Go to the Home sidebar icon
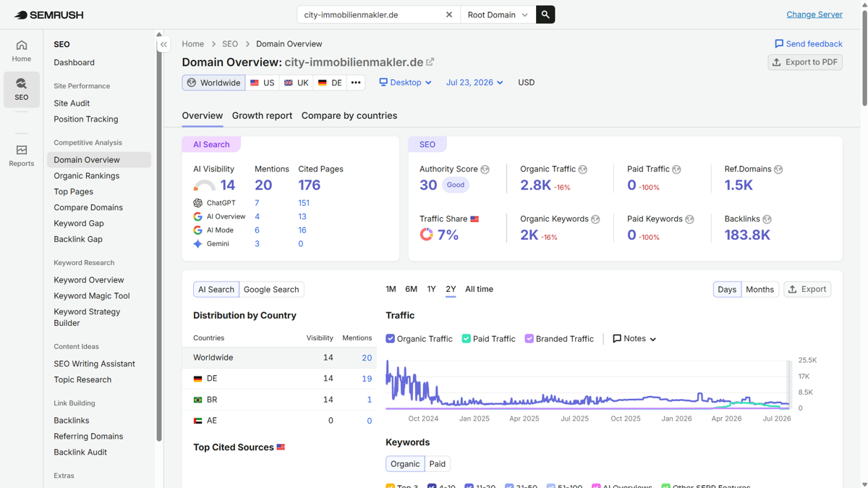The image size is (868, 488). 22,51
